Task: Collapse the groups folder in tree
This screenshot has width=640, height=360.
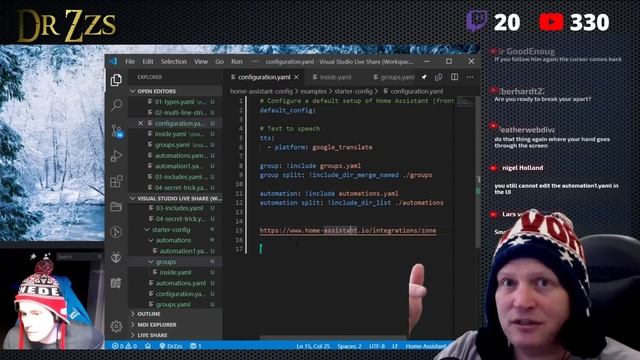Action: [151, 262]
